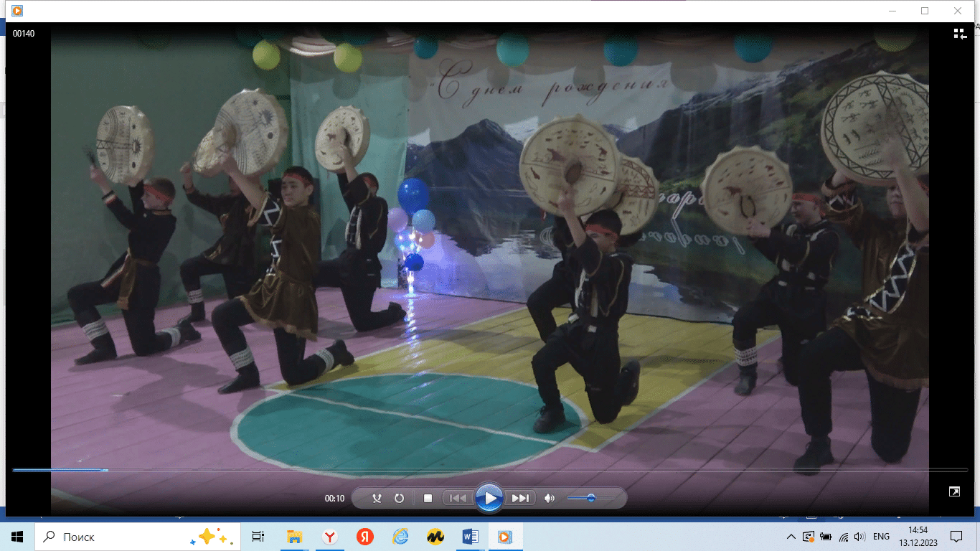Image resolution: width=980 pixels, height=551 pixels.
Task: Open the Windows Start menu
Action: point(17,537)
